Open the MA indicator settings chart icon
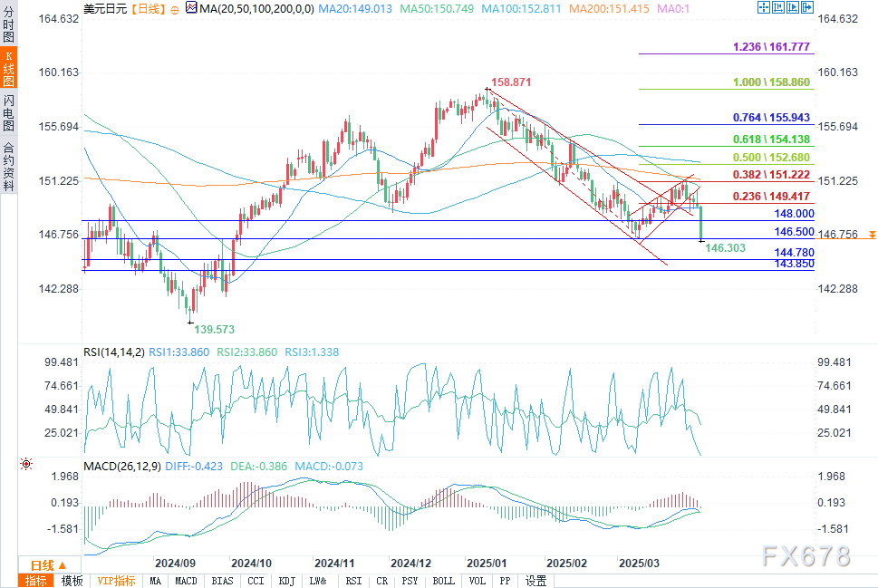This screenshot has height=588, width=878. (x=190, y=9)
